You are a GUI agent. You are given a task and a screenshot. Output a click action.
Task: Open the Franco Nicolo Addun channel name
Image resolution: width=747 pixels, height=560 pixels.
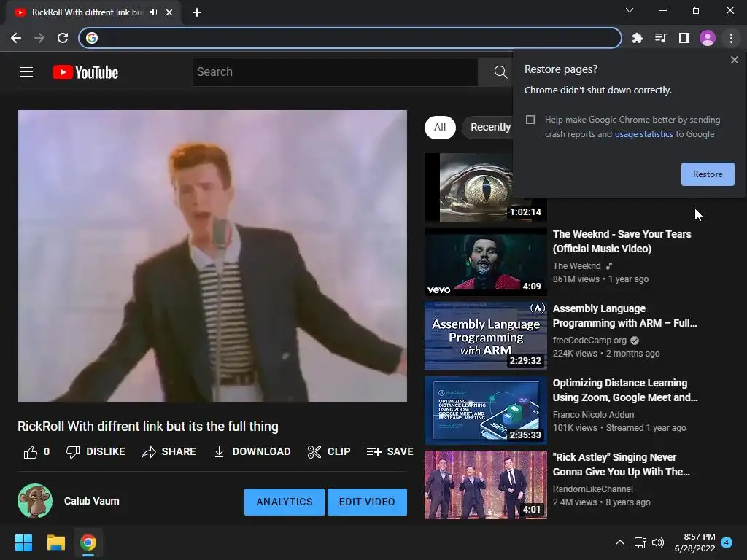[x=593, y=415]
